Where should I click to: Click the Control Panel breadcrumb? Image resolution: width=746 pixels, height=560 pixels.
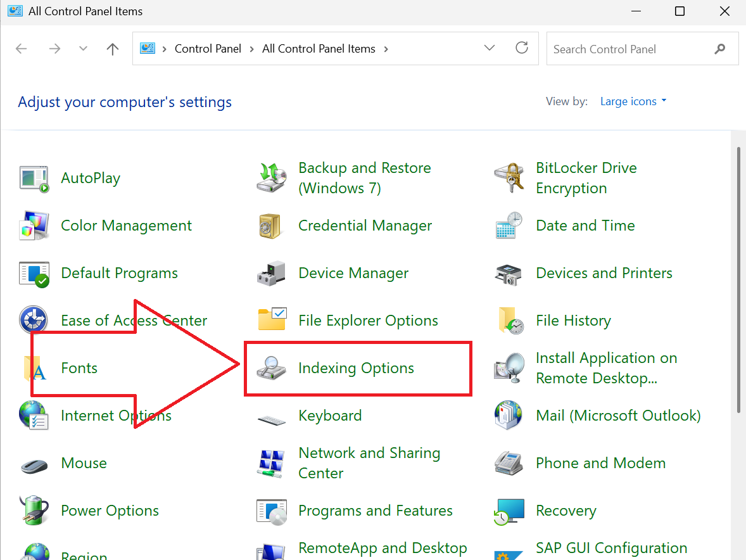coord(208,49)
